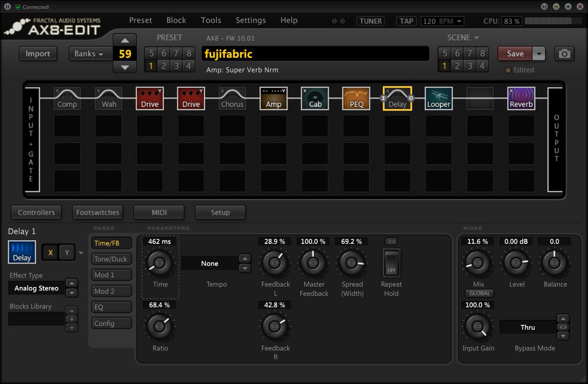The width and height of the screenshot is (588, 384).
Task: Switch to the Y state
Action: point(67,253)
